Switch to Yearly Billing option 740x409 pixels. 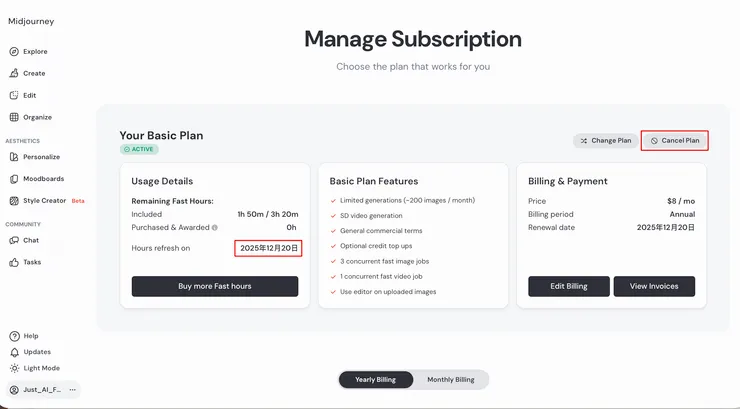[375, 380]
